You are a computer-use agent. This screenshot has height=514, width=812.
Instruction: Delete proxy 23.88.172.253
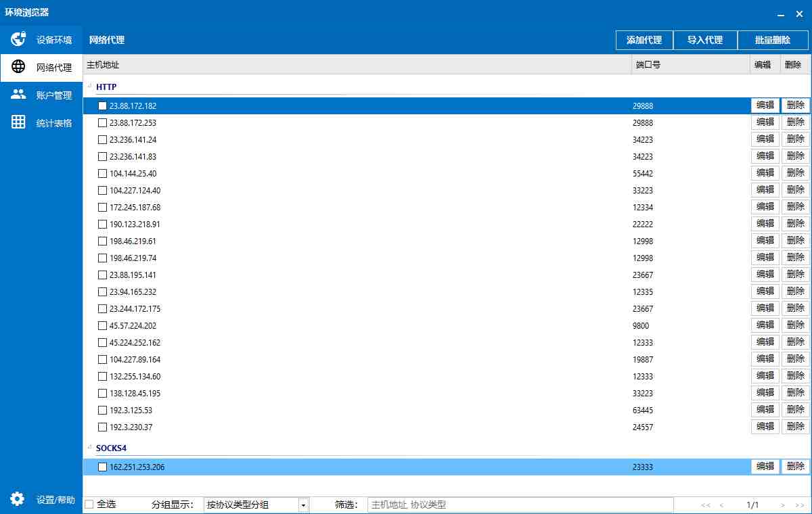coord(796,122)
